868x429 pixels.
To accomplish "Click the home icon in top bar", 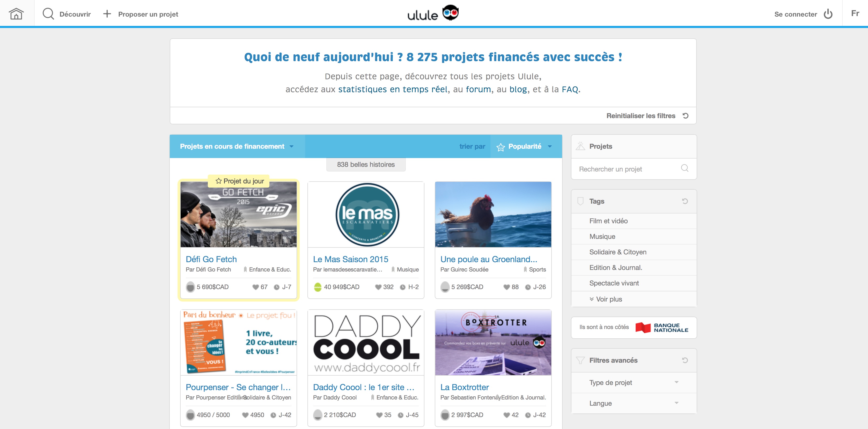I will click(16, 14).
